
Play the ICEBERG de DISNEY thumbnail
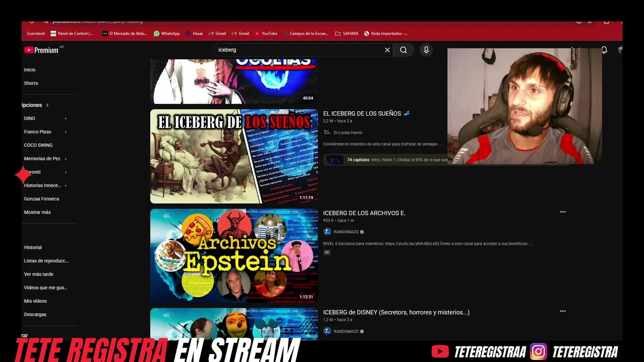234,324
